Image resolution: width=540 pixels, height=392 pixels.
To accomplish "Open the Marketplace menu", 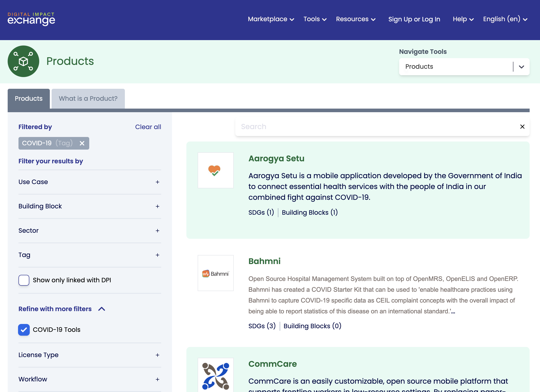I will 271,19.
